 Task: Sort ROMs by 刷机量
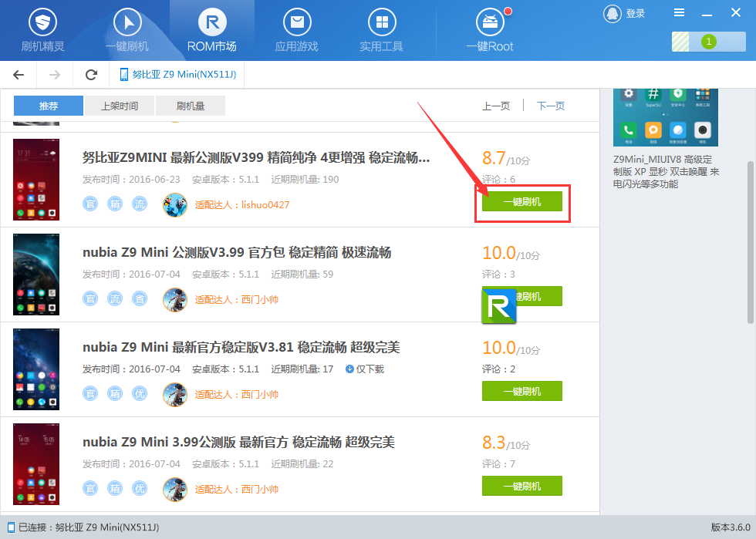click(x=191, y=106)
